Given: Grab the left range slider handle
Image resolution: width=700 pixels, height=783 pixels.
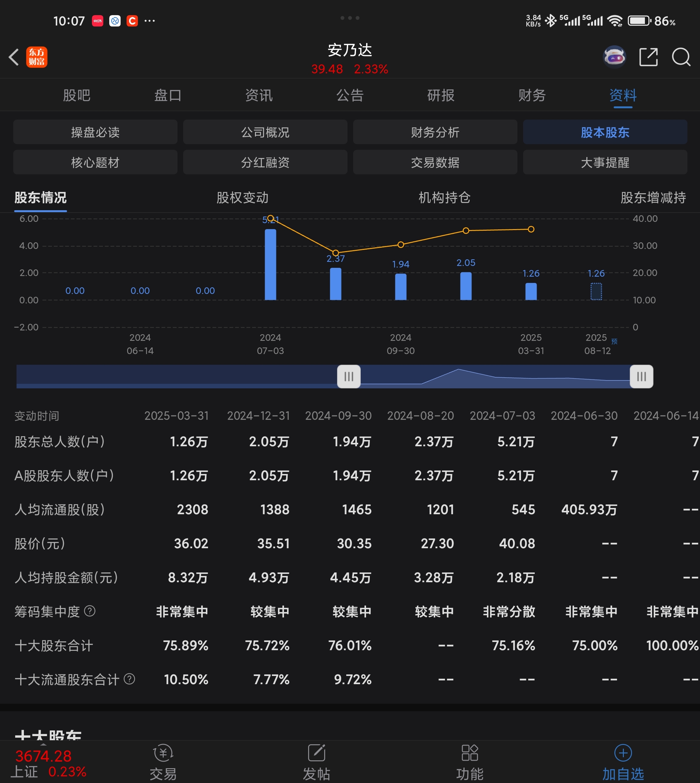Looking at the screenshot, I should 349,376.
